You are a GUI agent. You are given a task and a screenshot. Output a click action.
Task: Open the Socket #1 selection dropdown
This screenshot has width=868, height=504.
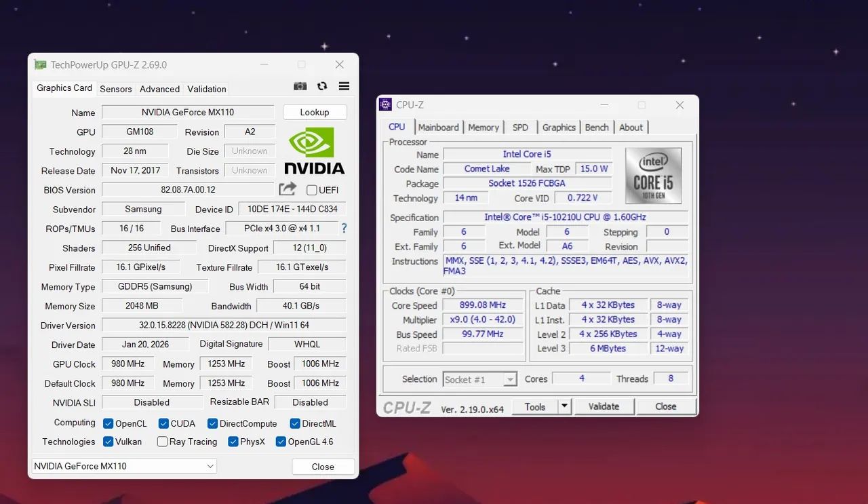coord(480,379)
